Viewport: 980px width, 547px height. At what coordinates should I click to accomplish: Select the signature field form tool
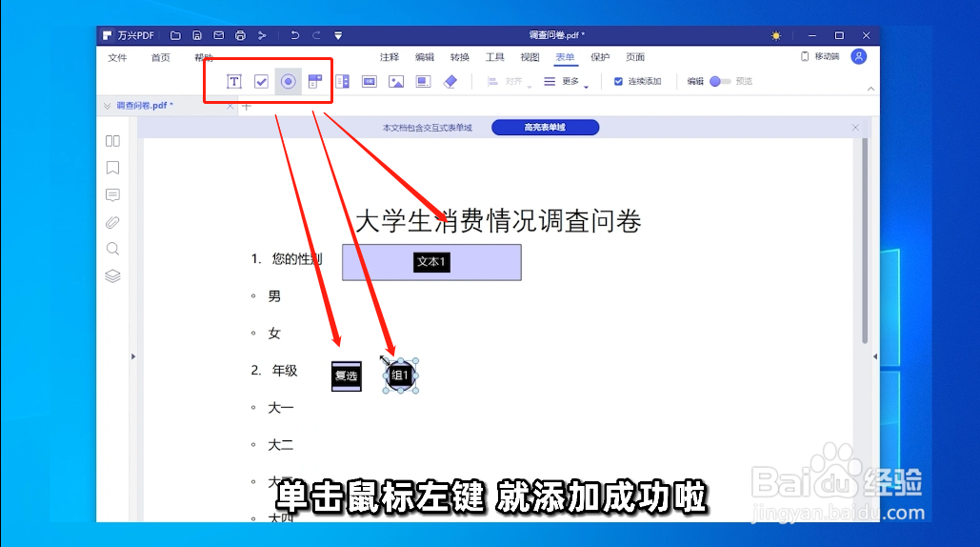[423, 81]
